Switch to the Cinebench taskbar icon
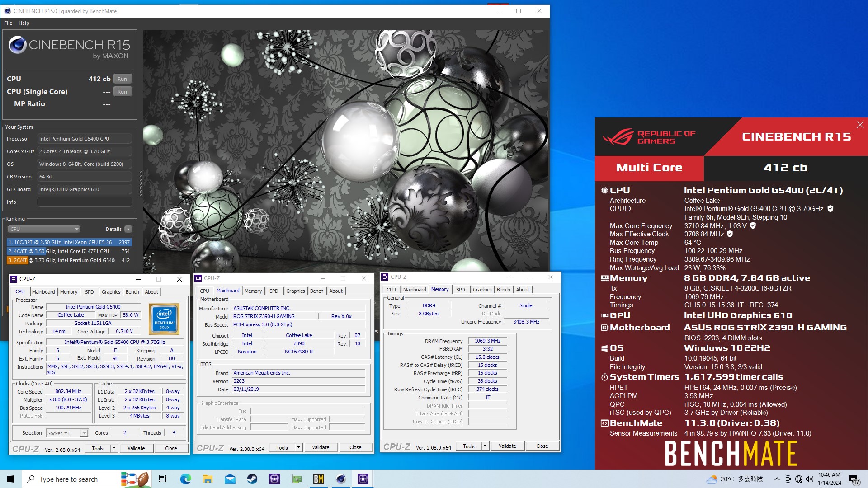Viewport: 868px width, 488px height. tap(341, 479)
